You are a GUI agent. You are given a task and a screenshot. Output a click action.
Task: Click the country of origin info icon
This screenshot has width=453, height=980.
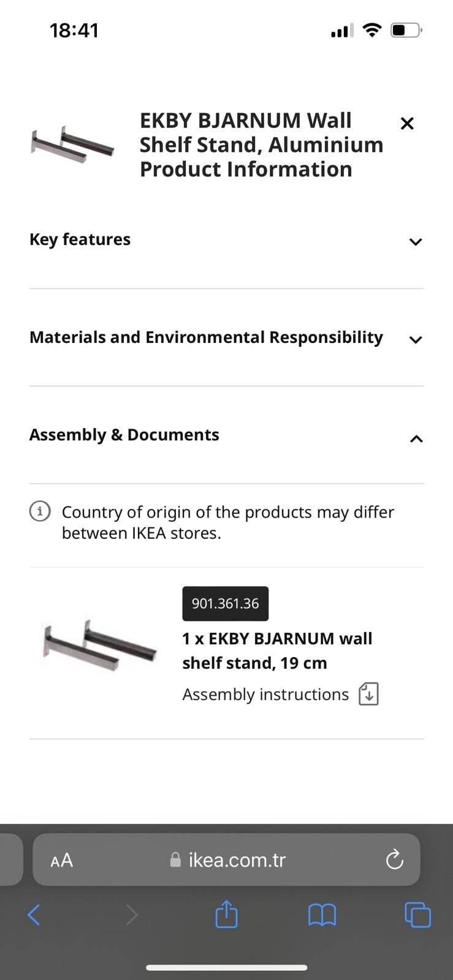[x=40, y=511]
